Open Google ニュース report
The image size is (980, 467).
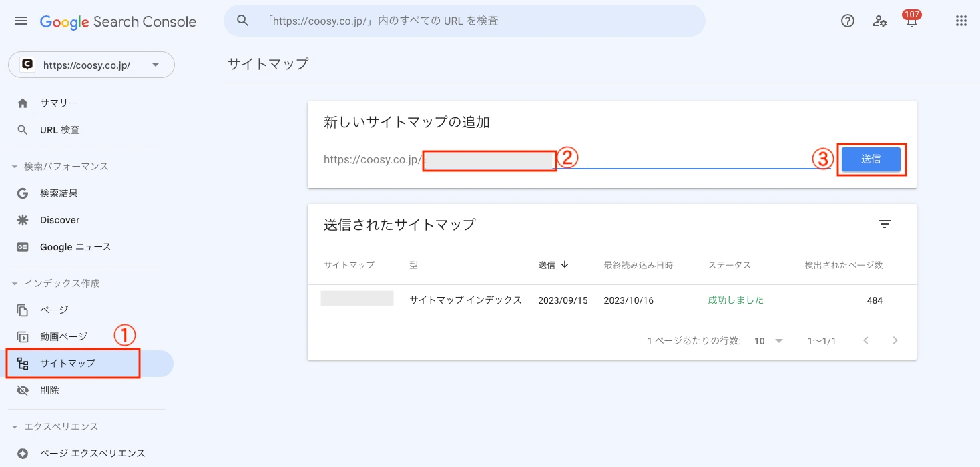click(x=87, y=247)
